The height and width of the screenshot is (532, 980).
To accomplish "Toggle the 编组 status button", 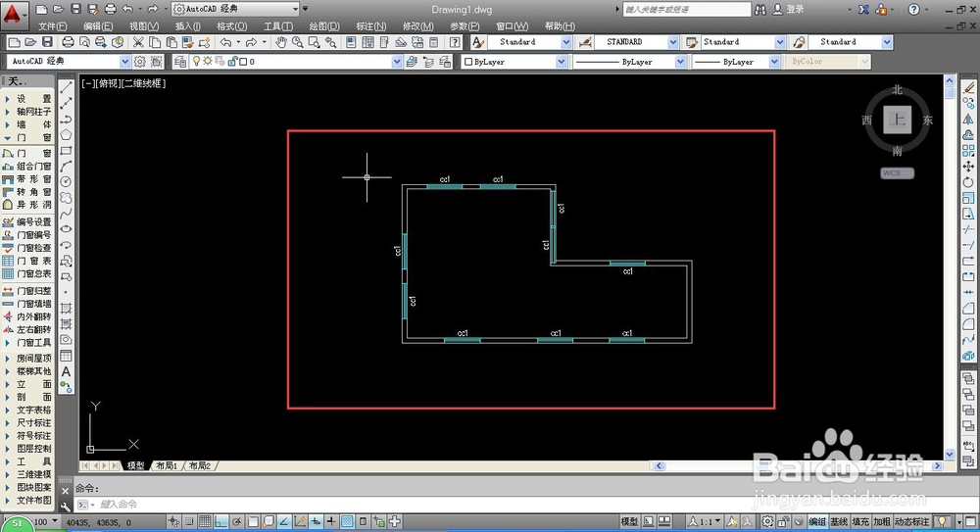I will click(817, 521).
